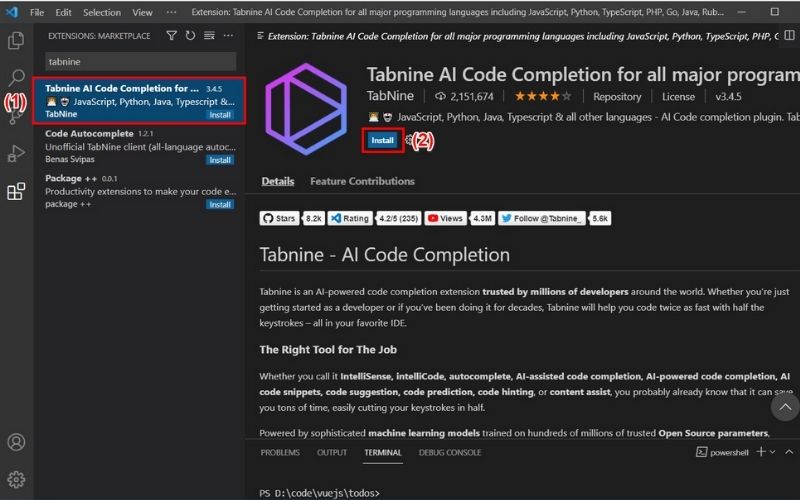
Task: Click the Tabnine extension logo
Action: pyautogui.click(x=306, y=109)
